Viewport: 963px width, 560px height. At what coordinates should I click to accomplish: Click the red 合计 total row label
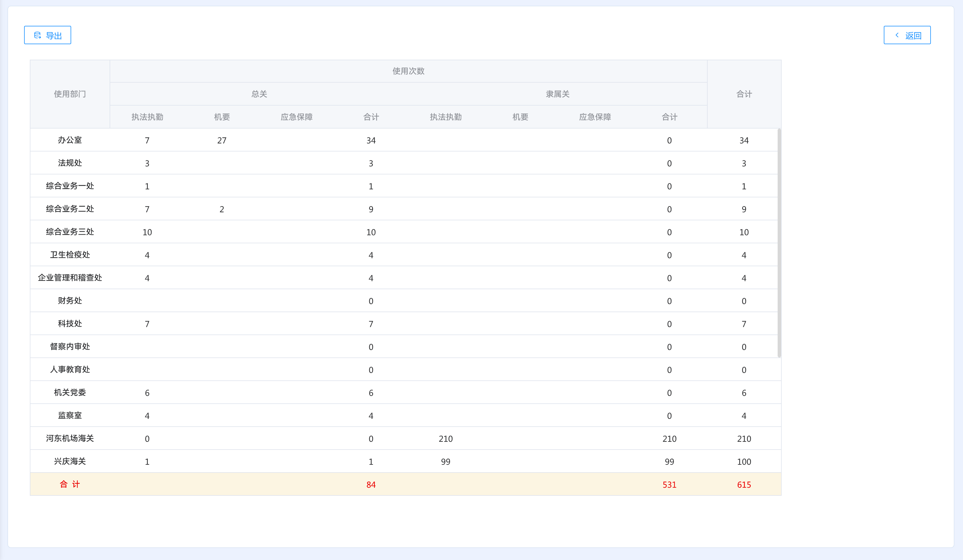tap(69, 484)
